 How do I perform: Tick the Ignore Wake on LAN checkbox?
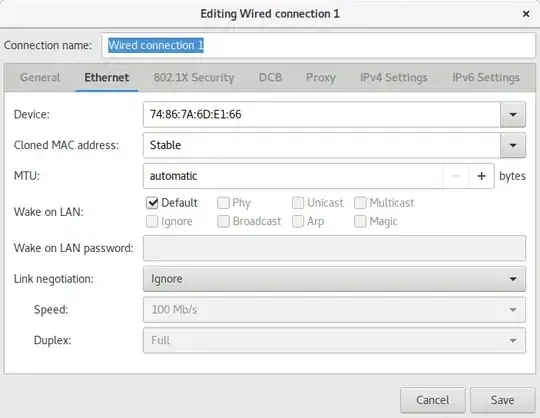click(x=152, y=221)
